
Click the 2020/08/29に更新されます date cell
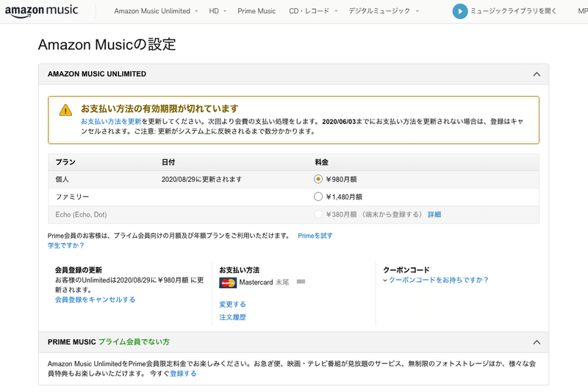[x=201, y=179]
